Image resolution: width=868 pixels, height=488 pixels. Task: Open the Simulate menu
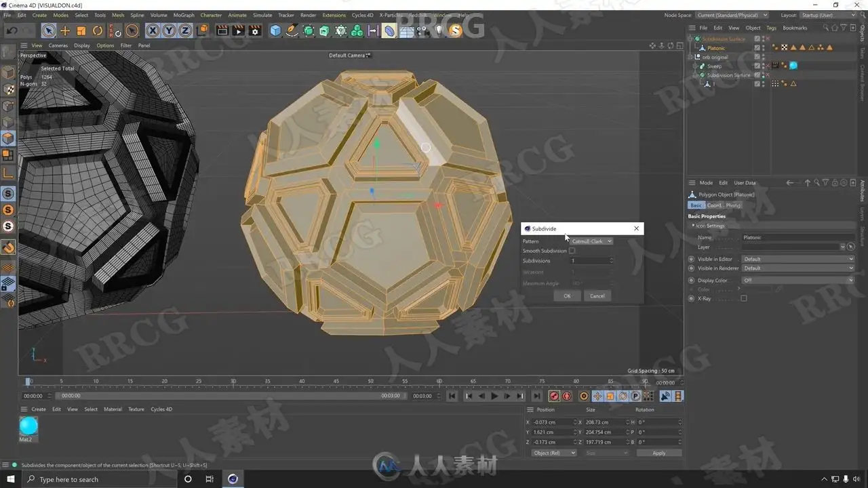click(x=262, y=15)
